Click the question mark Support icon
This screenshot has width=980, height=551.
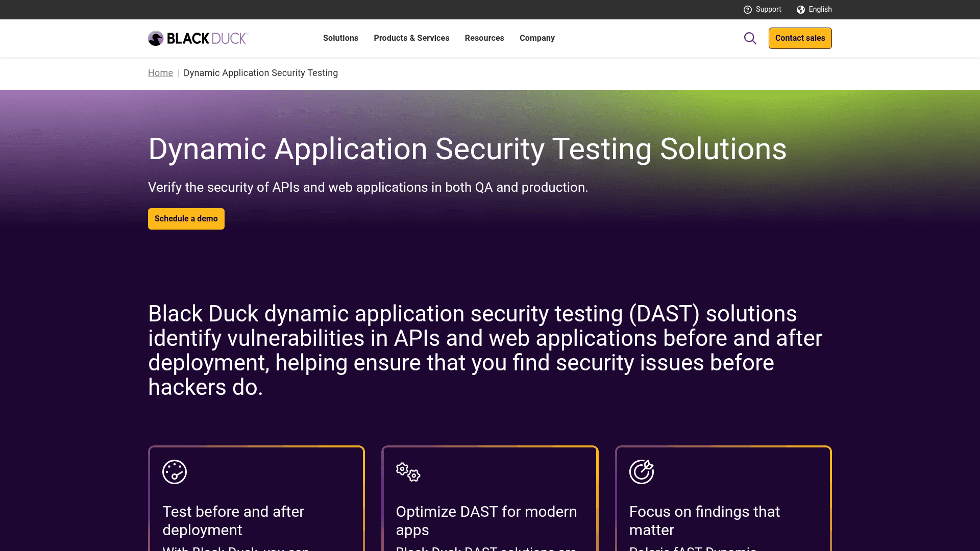click(747, 9)
